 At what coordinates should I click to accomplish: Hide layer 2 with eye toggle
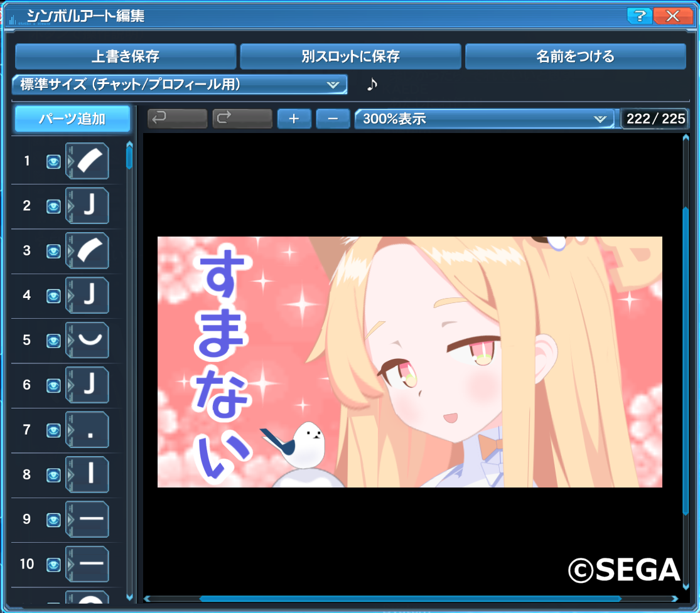pyautogui.click(x=53, y=206)
